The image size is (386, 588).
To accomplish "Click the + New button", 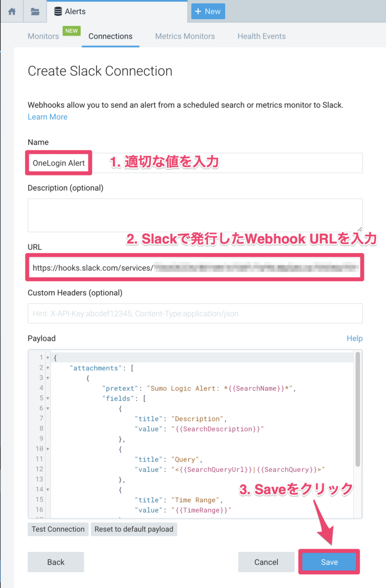I will coord(208,11).
